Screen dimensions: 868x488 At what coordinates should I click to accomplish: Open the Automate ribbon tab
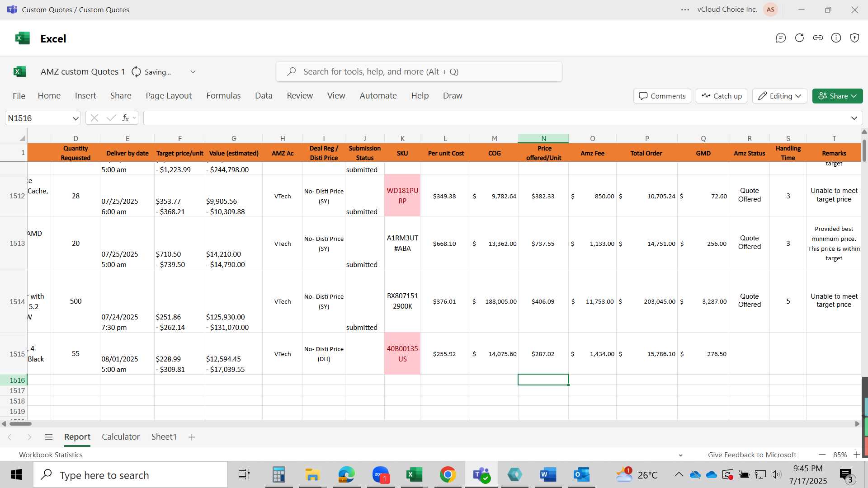click(378, 96)
